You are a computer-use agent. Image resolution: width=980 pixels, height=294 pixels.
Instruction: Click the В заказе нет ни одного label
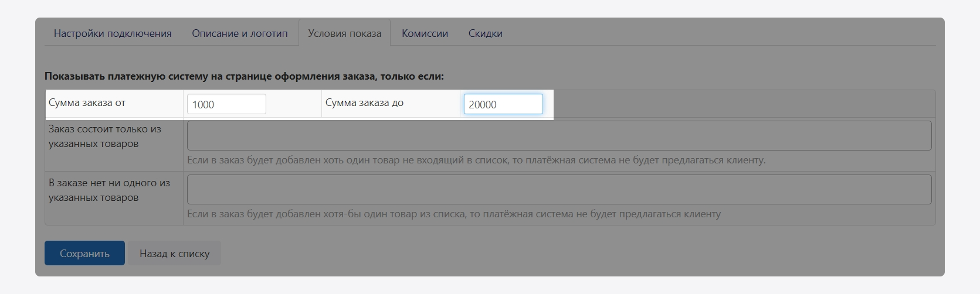tap(109, 190)
